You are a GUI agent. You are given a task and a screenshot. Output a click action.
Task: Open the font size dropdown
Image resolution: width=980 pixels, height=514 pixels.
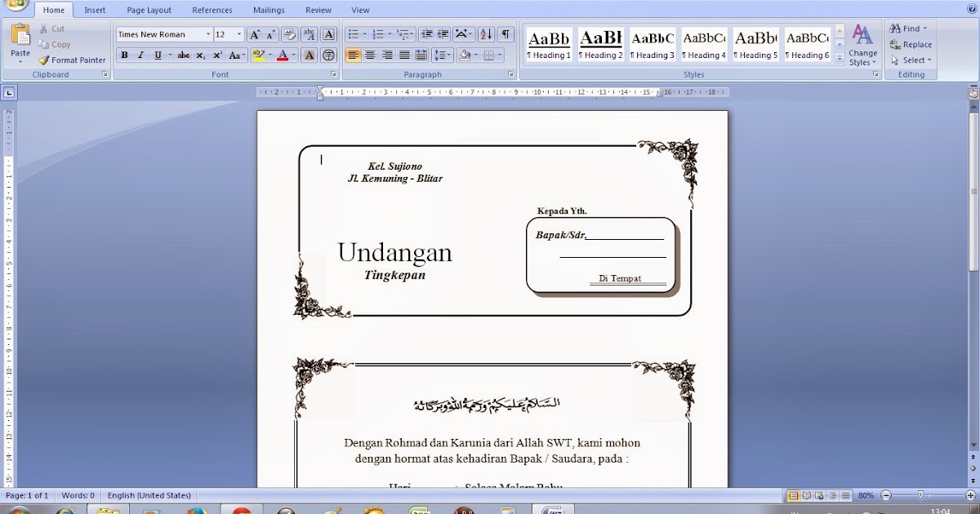(x=239, y=34)
